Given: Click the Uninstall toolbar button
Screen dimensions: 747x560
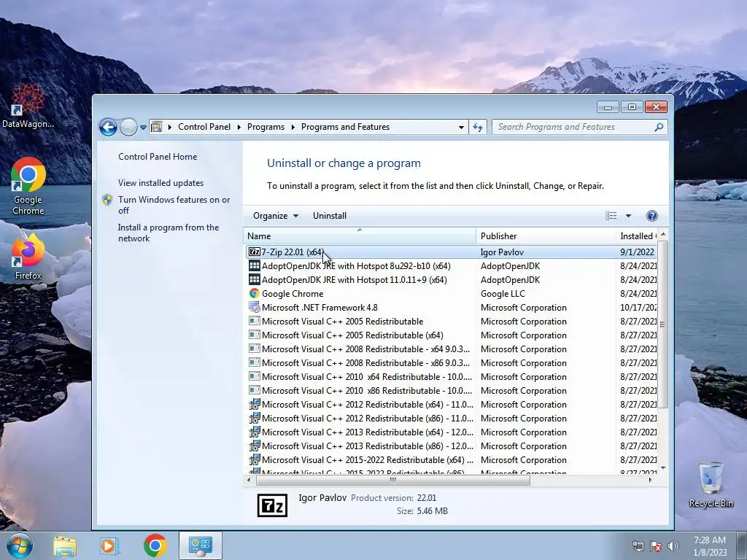Looking at the screenshot, I should (329, 216).
